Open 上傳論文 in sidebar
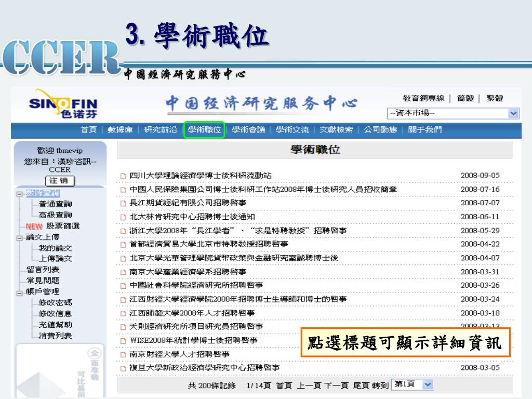 [55, 259]
